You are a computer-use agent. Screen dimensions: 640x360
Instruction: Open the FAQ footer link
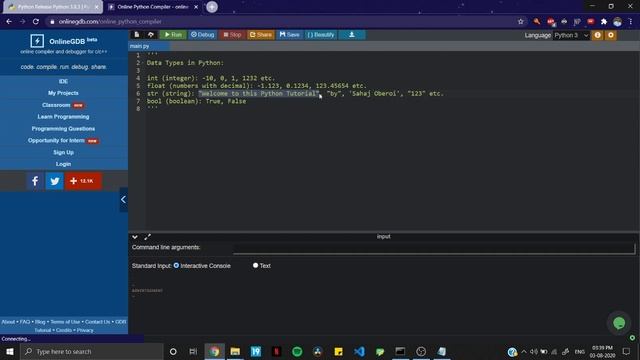point(25,322)
